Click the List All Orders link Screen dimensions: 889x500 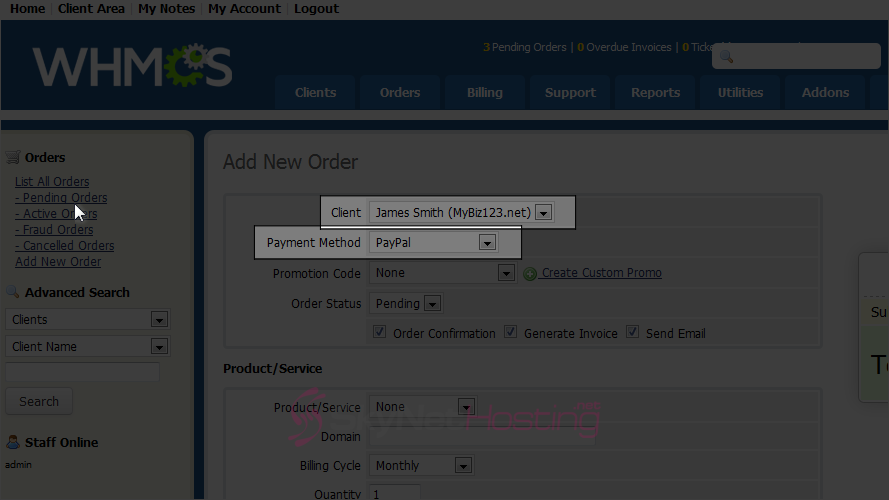point(52,181)
